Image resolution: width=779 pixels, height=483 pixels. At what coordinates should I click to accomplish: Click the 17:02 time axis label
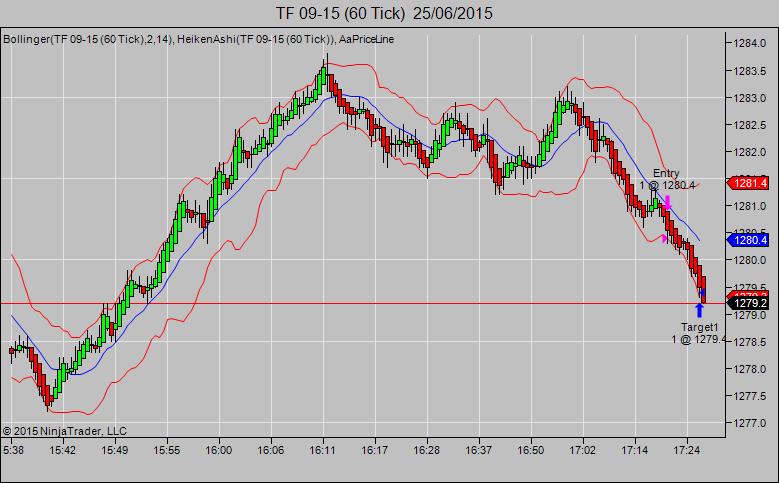tap(582, 450)
